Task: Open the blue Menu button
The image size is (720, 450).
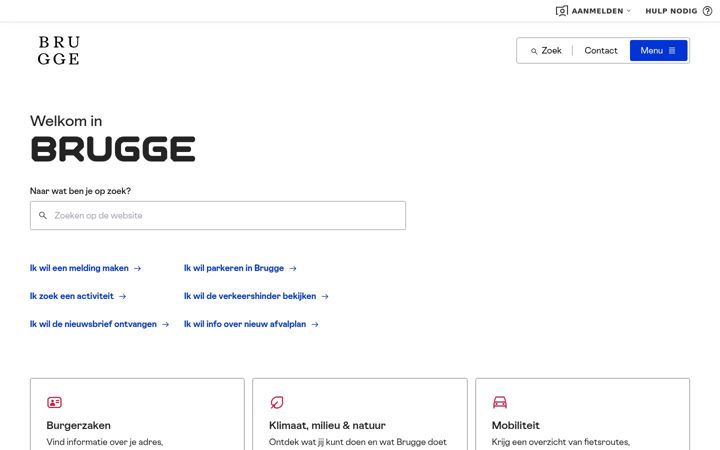Action: [x=658, y=51]
